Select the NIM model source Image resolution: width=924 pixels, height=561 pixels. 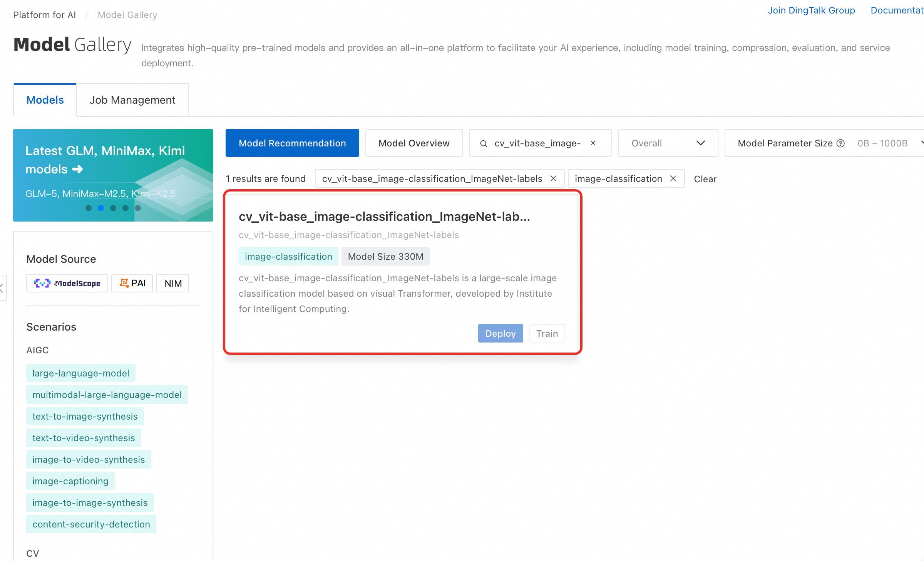173,283
